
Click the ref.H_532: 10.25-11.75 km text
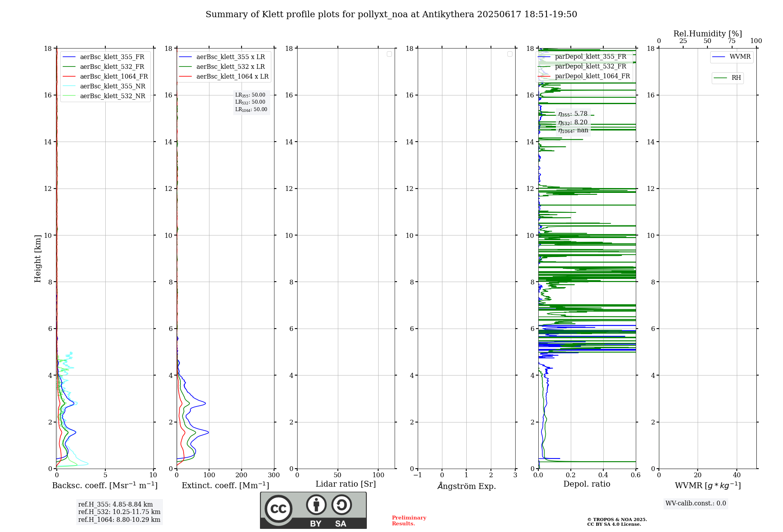[119, 512]
